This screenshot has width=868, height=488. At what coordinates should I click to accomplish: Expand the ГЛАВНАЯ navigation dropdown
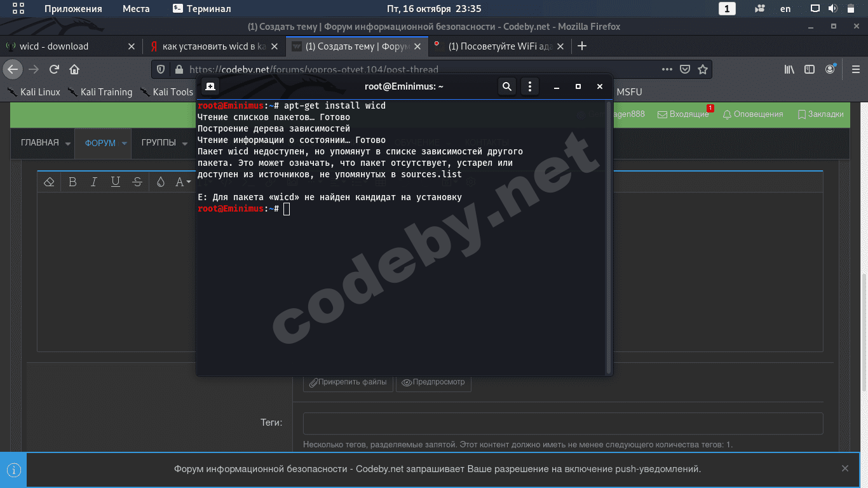click(x=67, y=143)
